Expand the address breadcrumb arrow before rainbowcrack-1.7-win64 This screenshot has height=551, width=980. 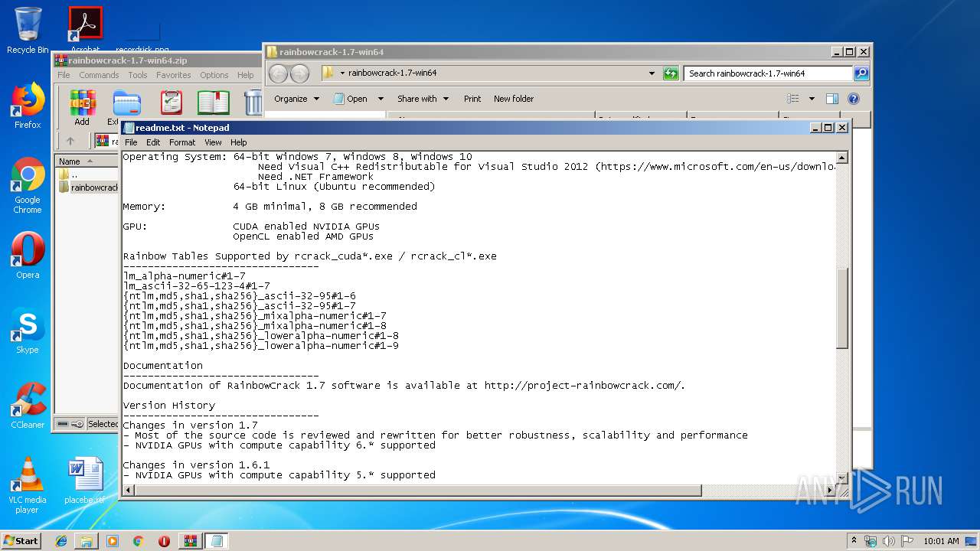tap(342, 73)
